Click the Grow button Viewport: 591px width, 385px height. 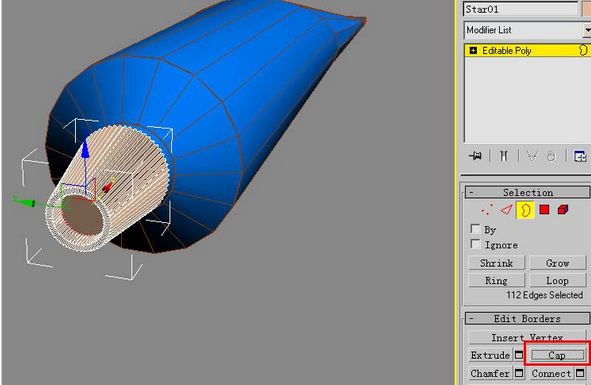point(557,263)
